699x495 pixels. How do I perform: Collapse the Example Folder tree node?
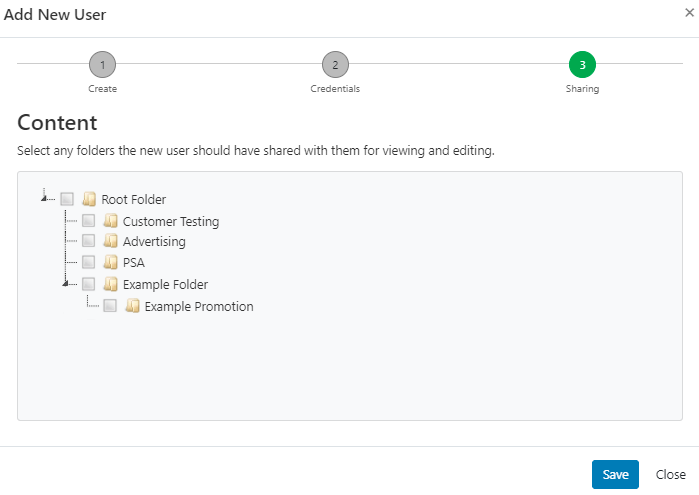coord(66,283)
